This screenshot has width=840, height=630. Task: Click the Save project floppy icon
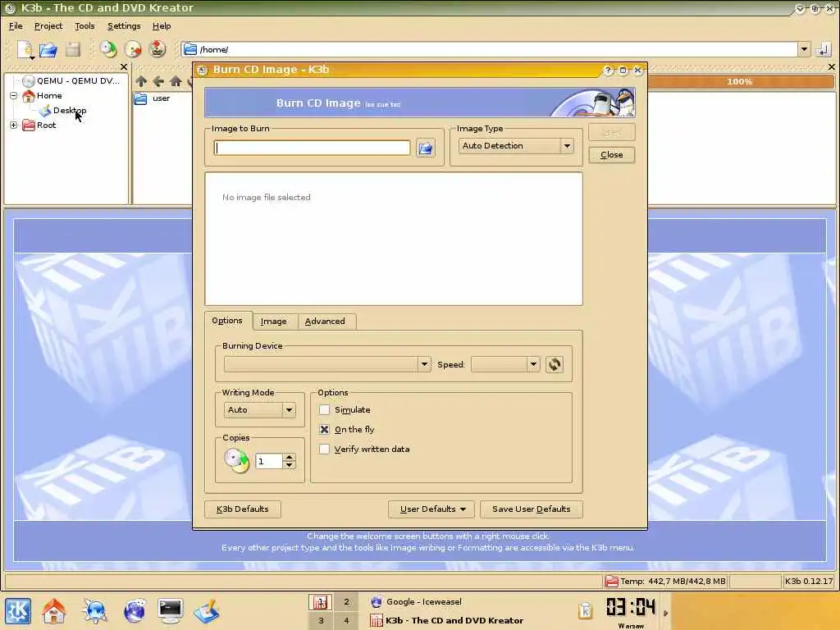[x=73, y=49]
